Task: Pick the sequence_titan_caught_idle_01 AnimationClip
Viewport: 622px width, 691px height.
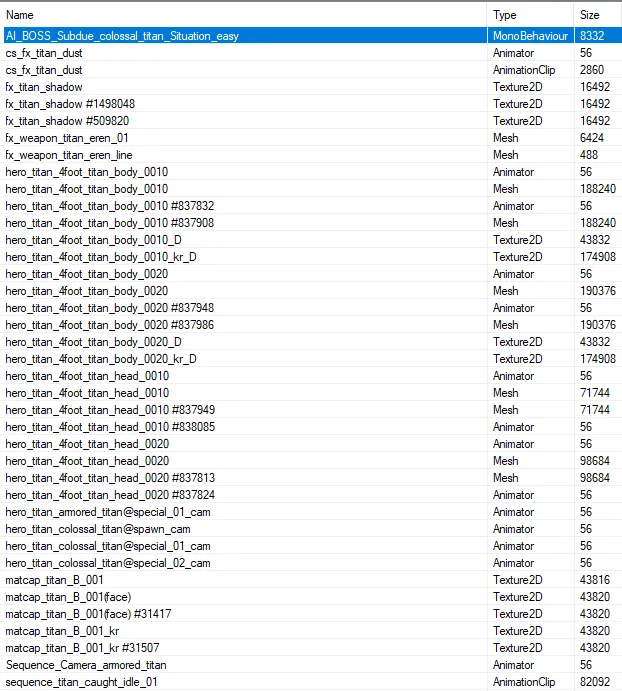Action: click(81, 682)
